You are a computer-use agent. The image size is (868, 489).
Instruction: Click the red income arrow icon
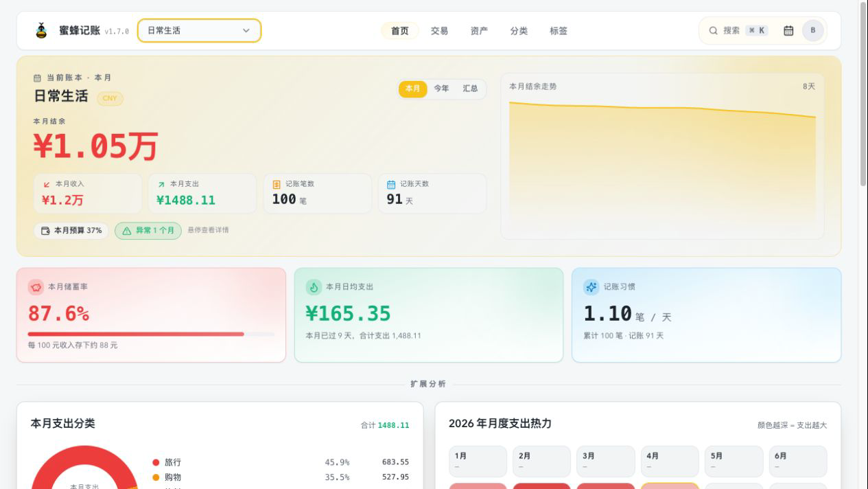47,184
